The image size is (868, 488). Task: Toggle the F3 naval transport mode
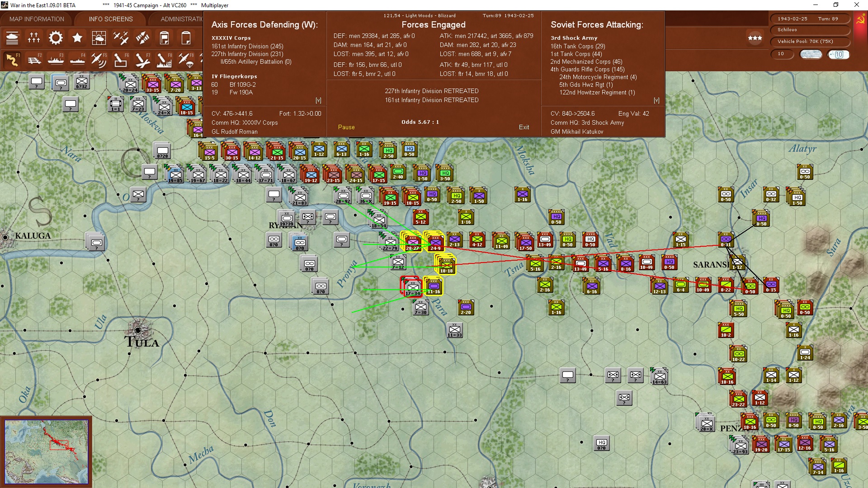pyautogui.click(x=56, y=60)
